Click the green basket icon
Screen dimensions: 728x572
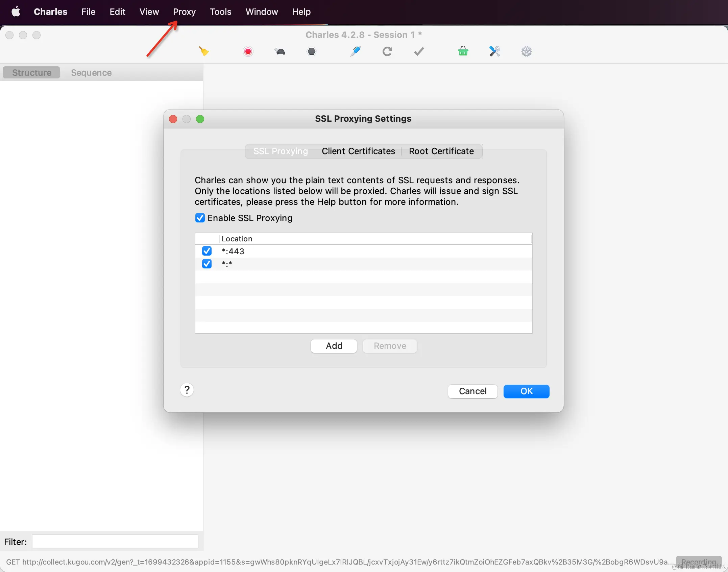click(463, 51)
